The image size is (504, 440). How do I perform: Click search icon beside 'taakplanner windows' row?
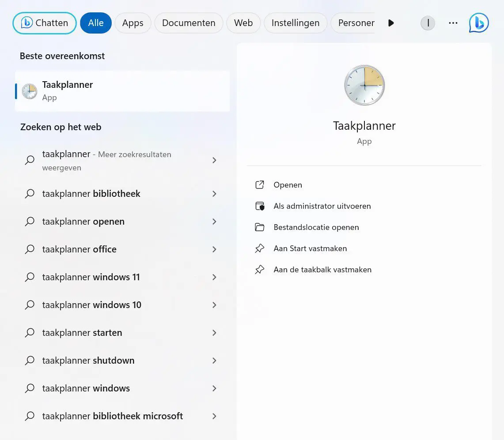[x=30, y=388]
